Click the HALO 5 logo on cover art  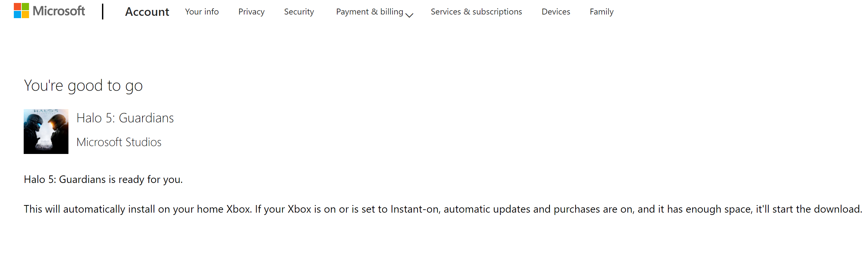46,111
